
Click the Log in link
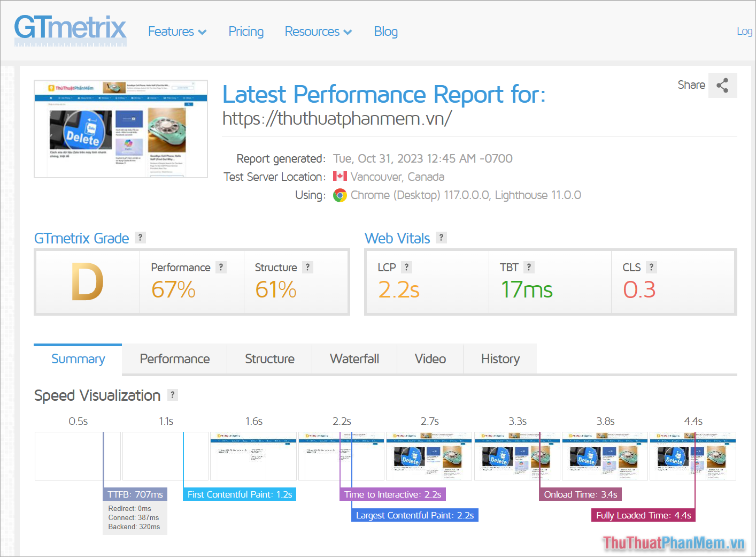pyautogui.click(x=745, y=31)
